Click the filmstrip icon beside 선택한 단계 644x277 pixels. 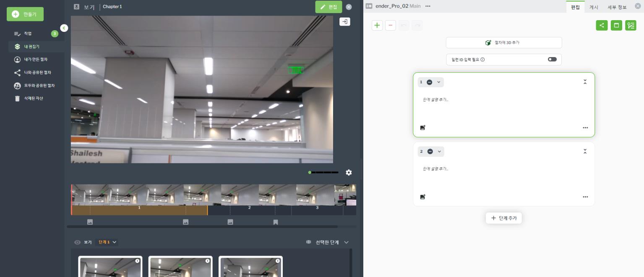309,242
